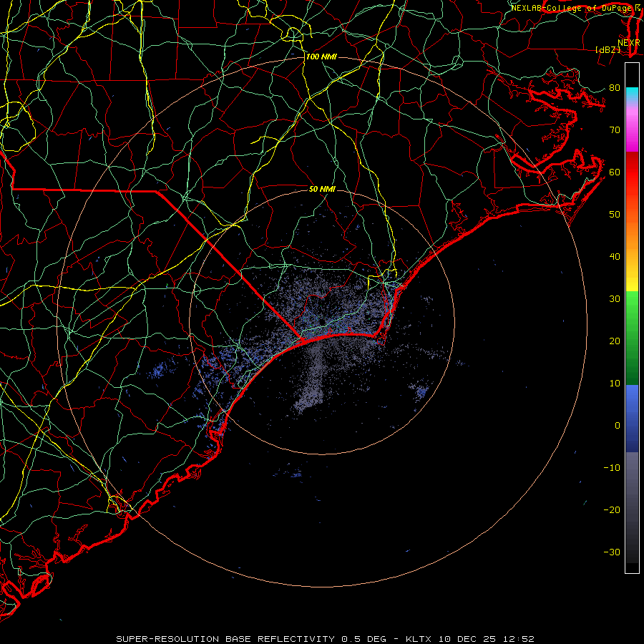Select the 0 value on the dBZ scale

(x=618, y=426)
